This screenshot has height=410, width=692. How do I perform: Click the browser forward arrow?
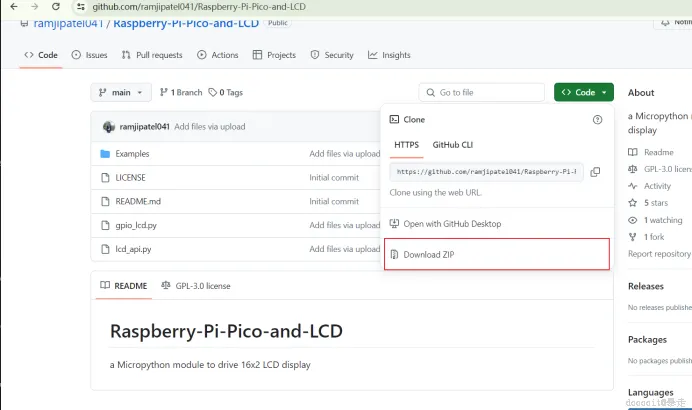tap(34, 7)
